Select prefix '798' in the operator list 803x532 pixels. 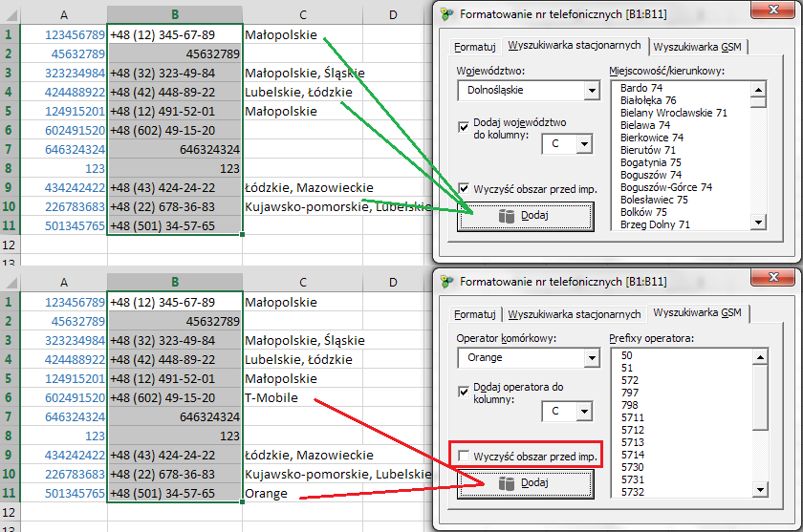pos(630,405)
